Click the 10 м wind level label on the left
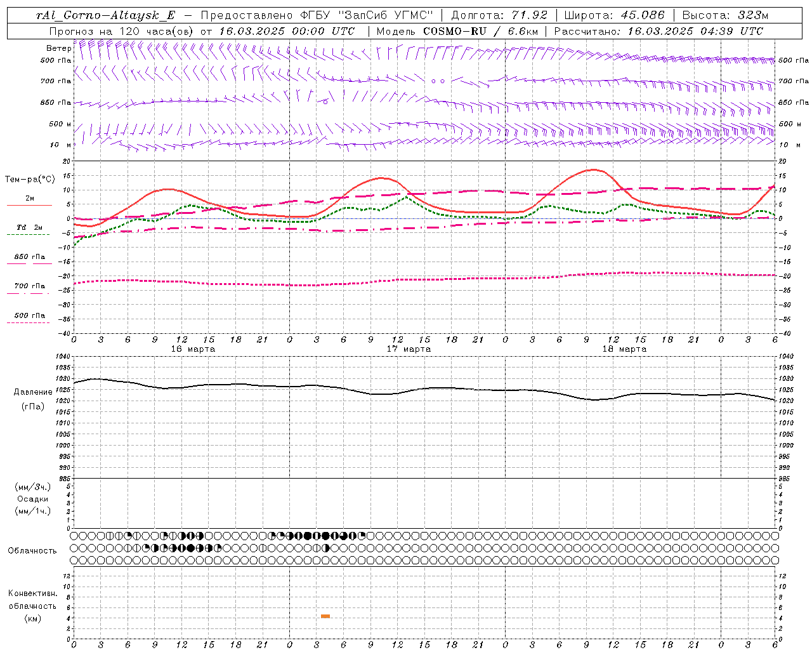 [x=61, y=145]
